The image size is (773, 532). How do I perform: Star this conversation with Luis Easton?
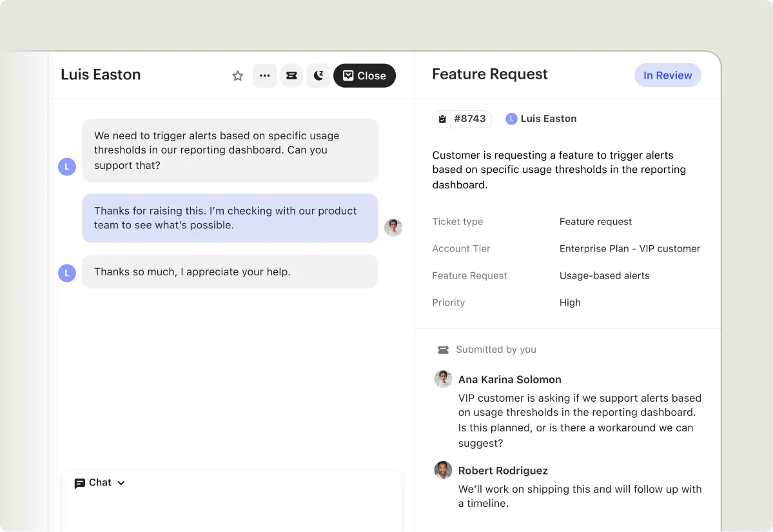click(x=237, y=75)
